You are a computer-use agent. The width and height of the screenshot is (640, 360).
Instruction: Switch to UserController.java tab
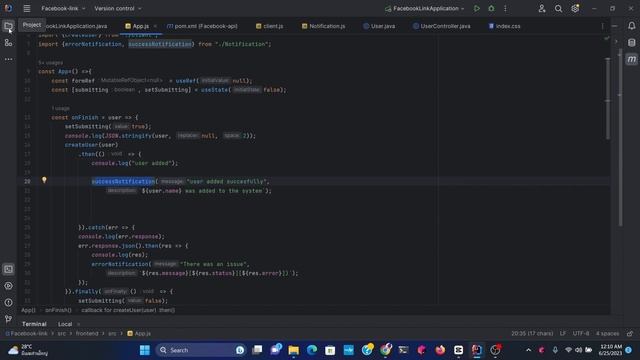[x=441, y=26]
